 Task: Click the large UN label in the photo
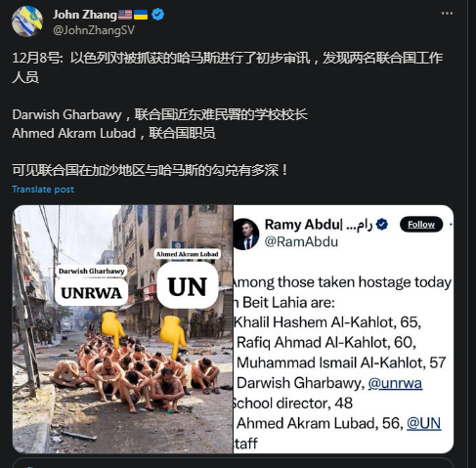point(188,286)
